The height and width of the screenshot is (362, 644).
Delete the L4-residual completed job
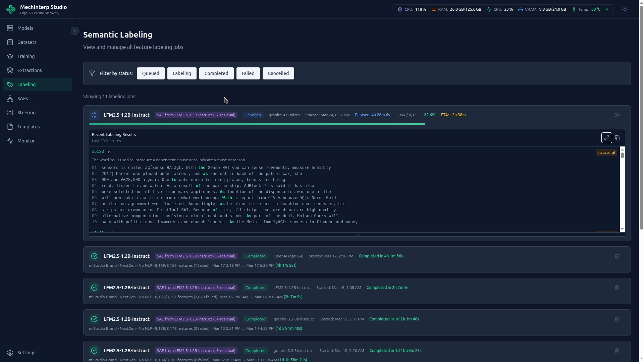click(x=617, y=319)
